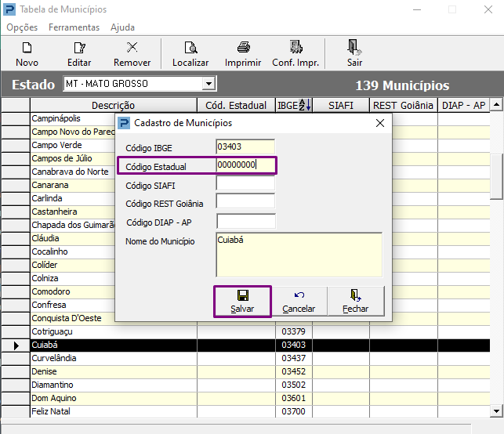
Task: Save municipality with the Salvar button
Action: [x=243, y=302]
